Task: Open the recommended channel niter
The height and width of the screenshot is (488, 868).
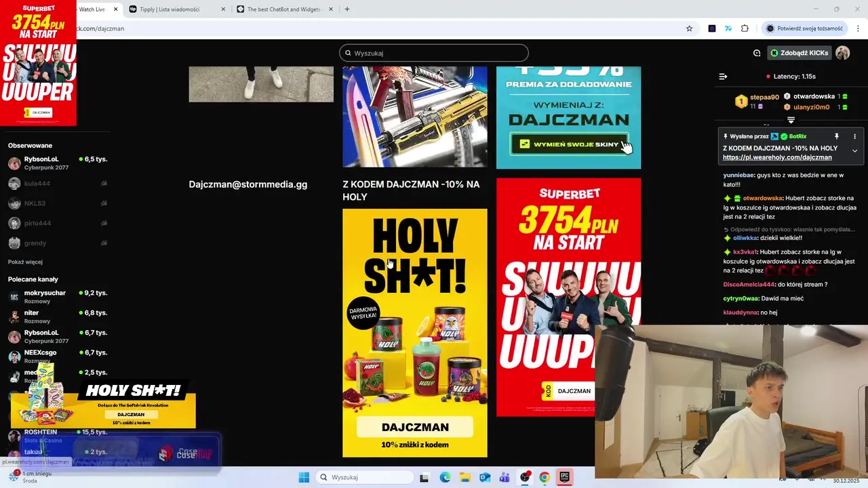Action: click(x=58, y=317)
